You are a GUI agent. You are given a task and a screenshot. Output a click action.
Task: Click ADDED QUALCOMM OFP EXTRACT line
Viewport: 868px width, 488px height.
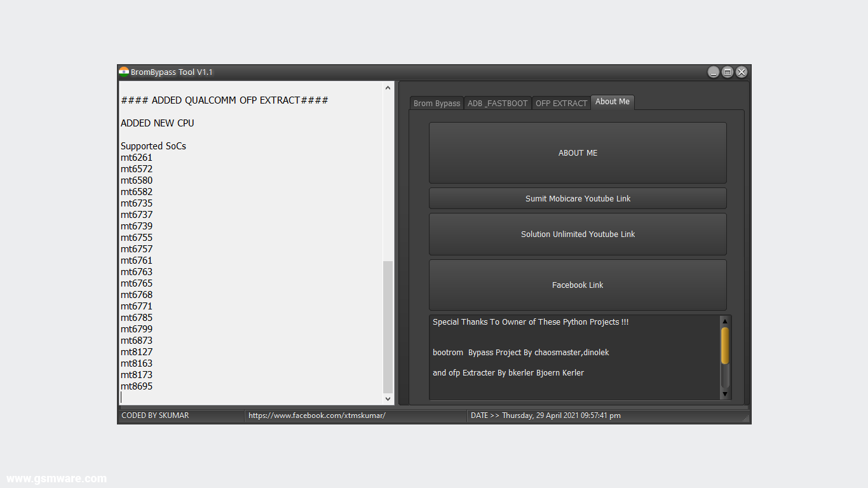coord(224,100)
